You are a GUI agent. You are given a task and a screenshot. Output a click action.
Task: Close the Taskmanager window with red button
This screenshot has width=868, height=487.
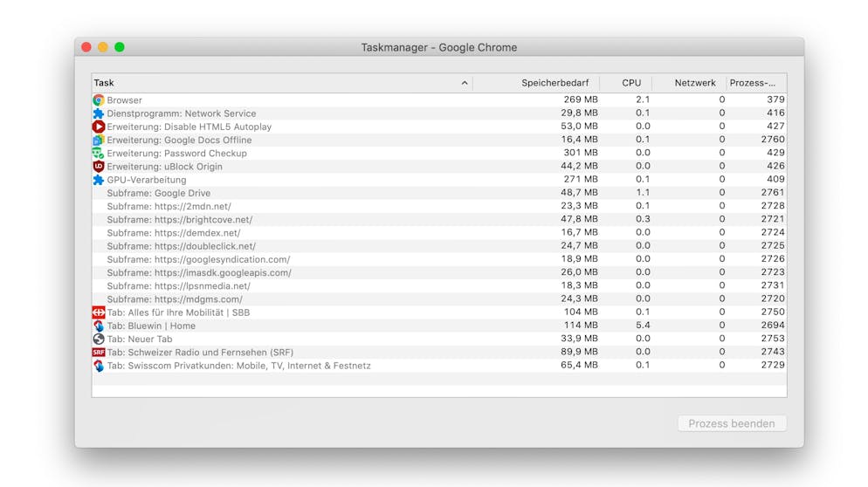[86, 47]
